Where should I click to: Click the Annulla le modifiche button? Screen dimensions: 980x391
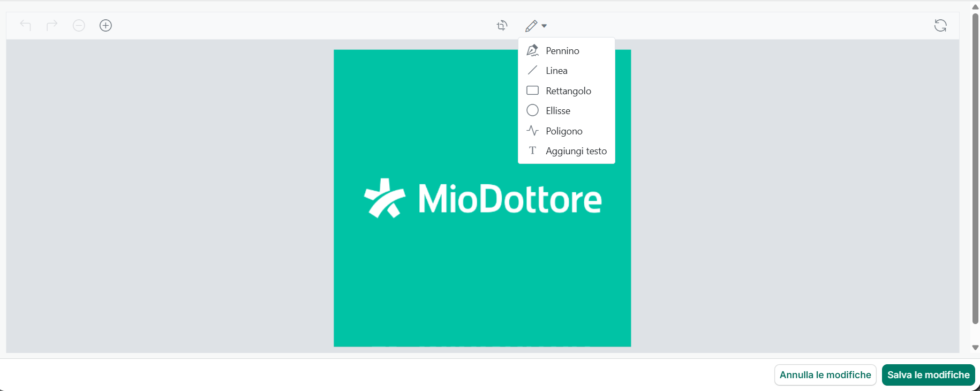825,375
